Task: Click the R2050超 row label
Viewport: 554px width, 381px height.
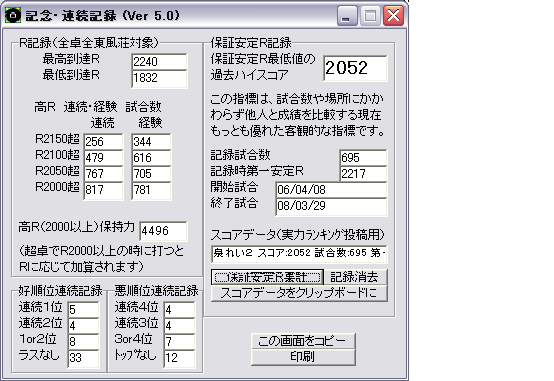Action: point(57,171)
